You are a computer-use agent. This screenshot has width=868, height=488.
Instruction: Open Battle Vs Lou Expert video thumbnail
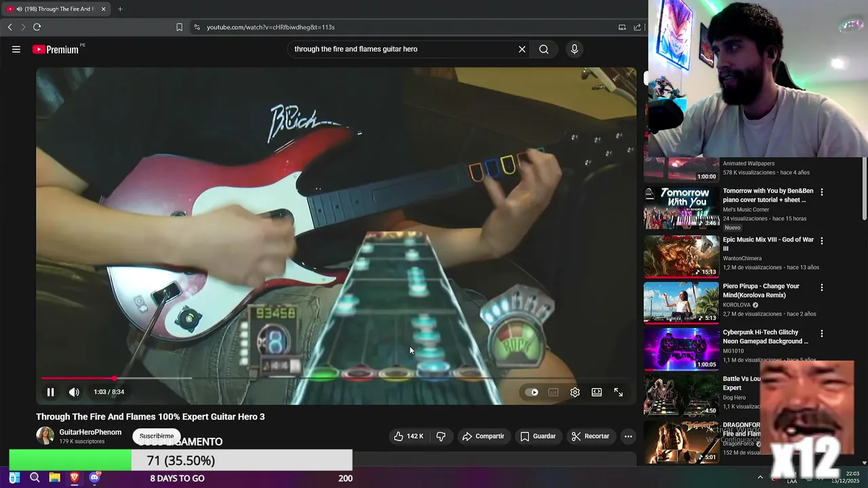click(x=682, y=395)
